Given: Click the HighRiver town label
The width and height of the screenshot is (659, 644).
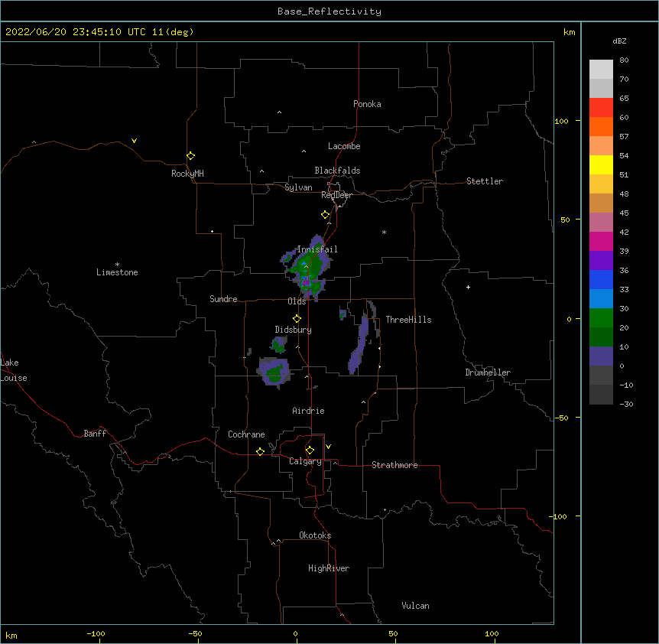Looking at the screenshot, I should (329, 568).
